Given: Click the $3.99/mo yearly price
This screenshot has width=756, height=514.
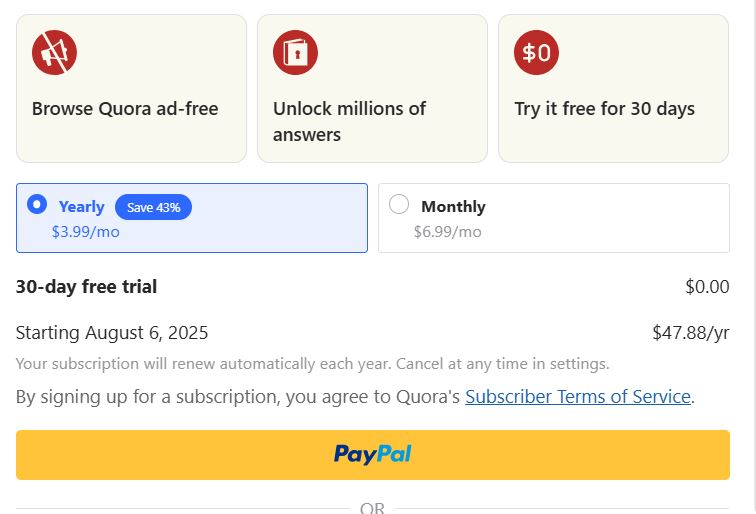Looking at the screenshot, I should tap(85, 232).
